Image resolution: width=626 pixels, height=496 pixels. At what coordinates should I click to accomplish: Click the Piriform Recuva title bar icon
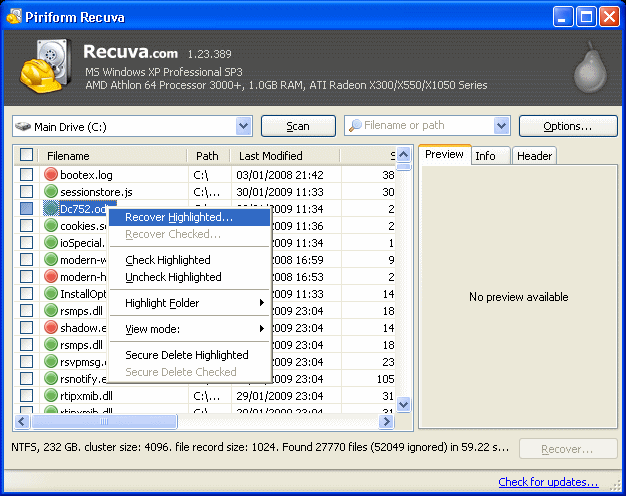14,17
